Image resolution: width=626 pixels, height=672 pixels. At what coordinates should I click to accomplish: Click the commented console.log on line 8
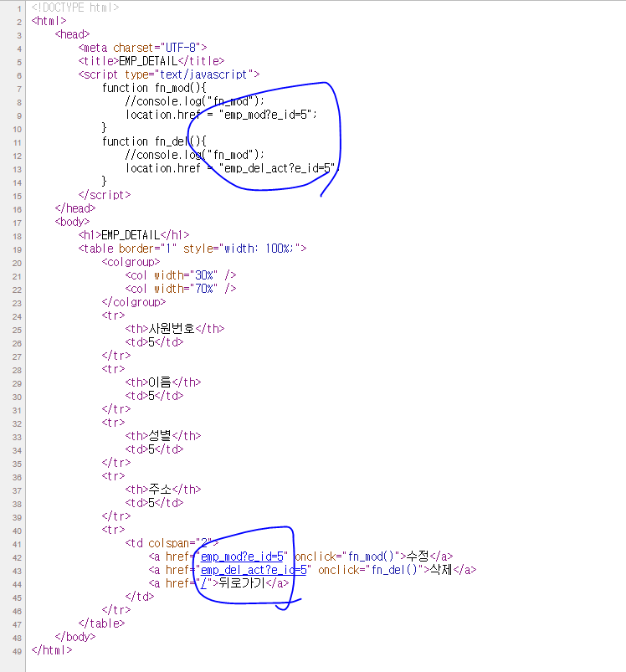click(x=195, y=101)
